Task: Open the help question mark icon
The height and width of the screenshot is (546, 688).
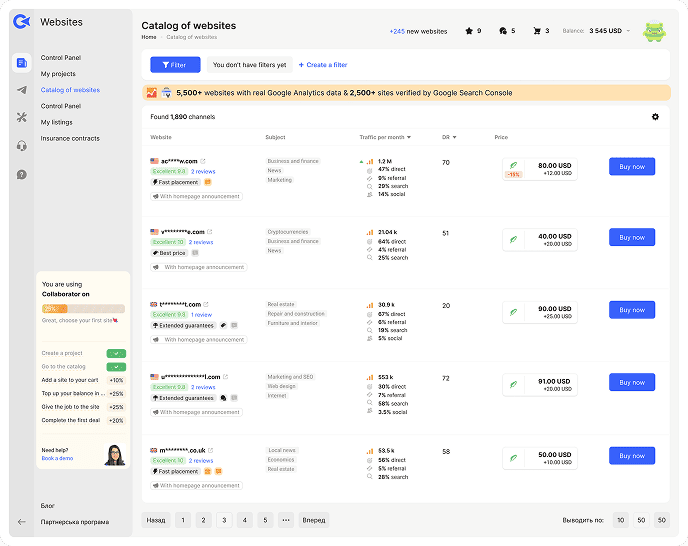Action: pos(22,174)
